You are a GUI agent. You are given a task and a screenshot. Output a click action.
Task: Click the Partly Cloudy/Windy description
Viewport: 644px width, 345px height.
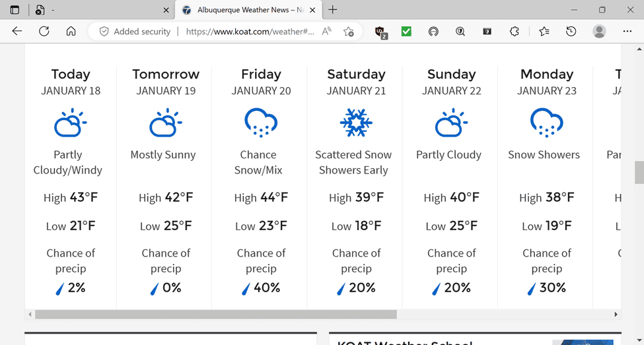68,162
